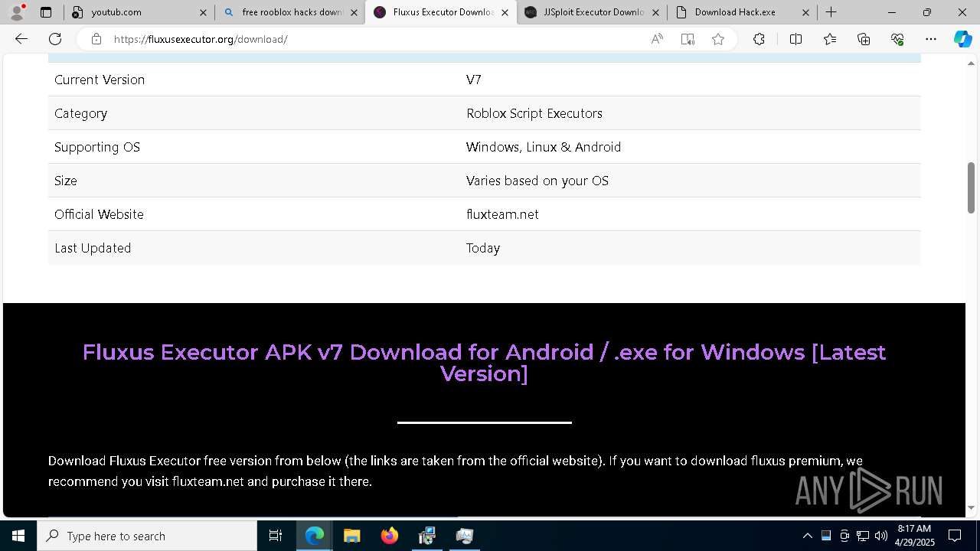Select the 'Size' row label
This screenshot has height=551, width=980.
[66, 181]
